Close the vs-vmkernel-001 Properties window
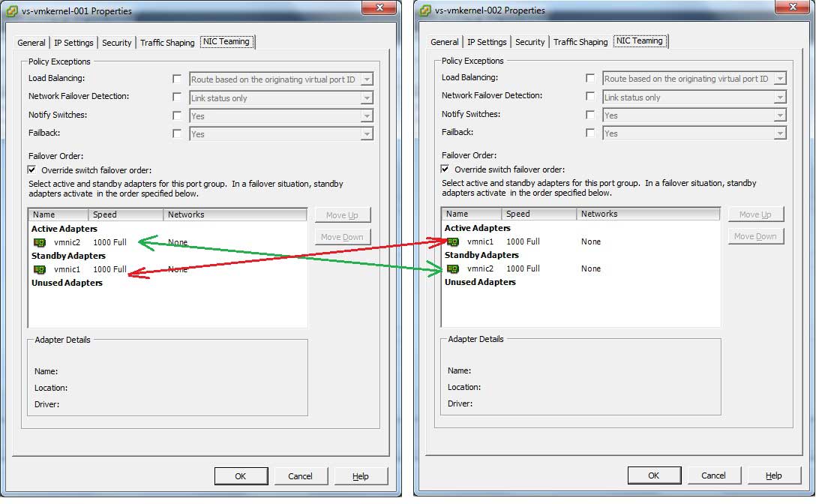 tap(379, 7)
